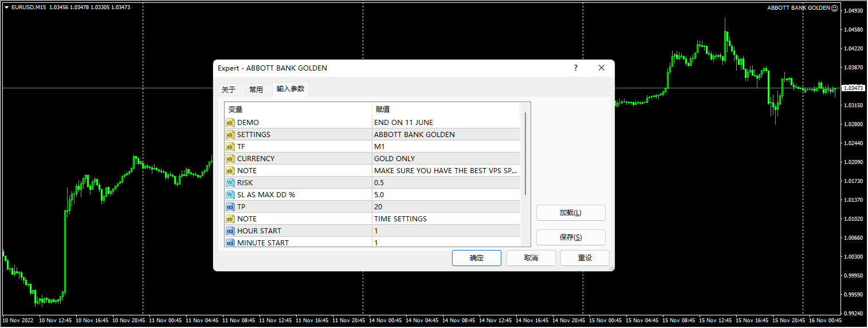Click the string icon beside CURRENCY

230,158
